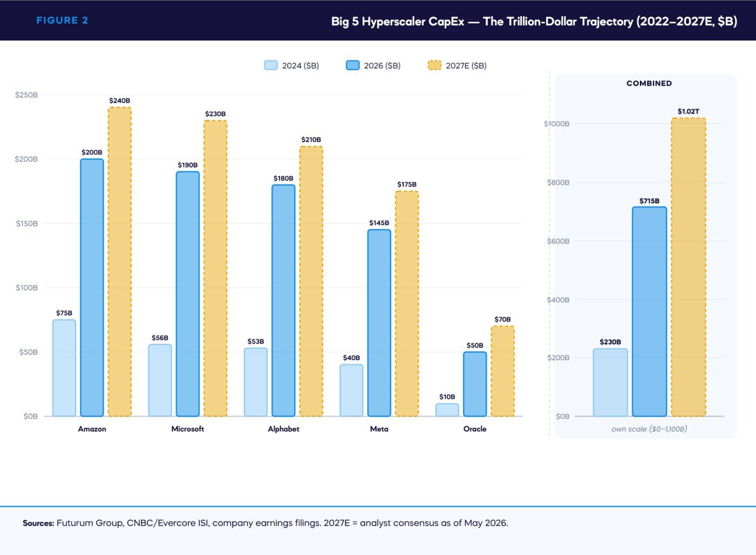Select Meta's $145B 2026 bar
The height and width of the screenshot is (555, 756).
[379, 323]
